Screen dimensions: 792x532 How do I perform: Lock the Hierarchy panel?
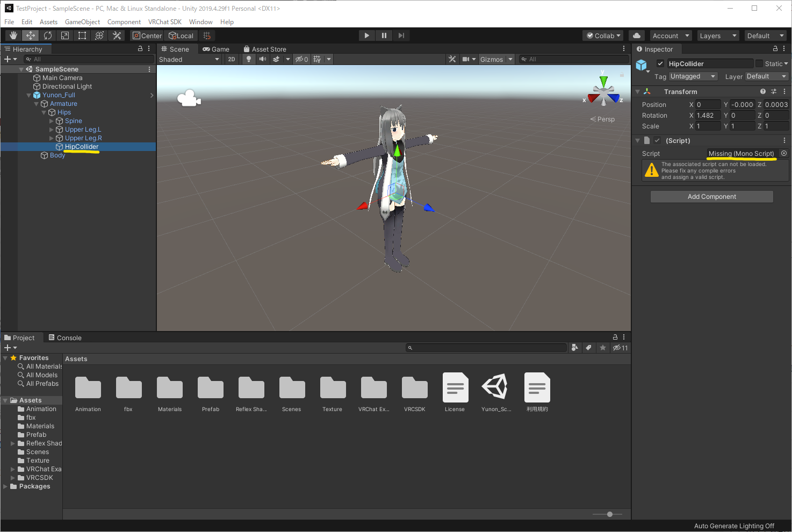(x=140, y=48)
